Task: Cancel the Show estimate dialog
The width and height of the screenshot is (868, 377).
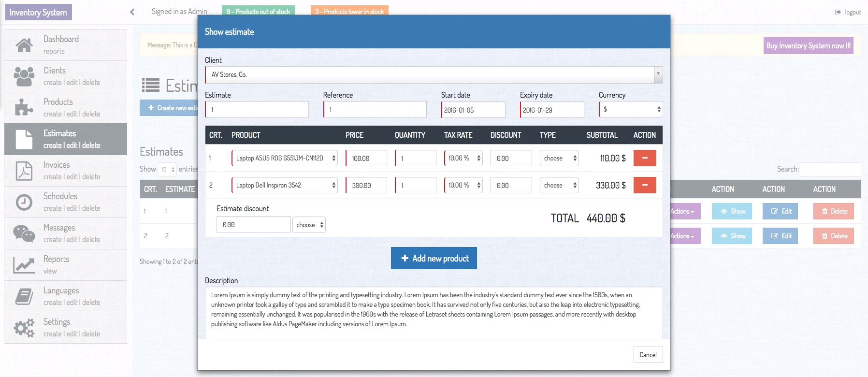Action: 648,355
